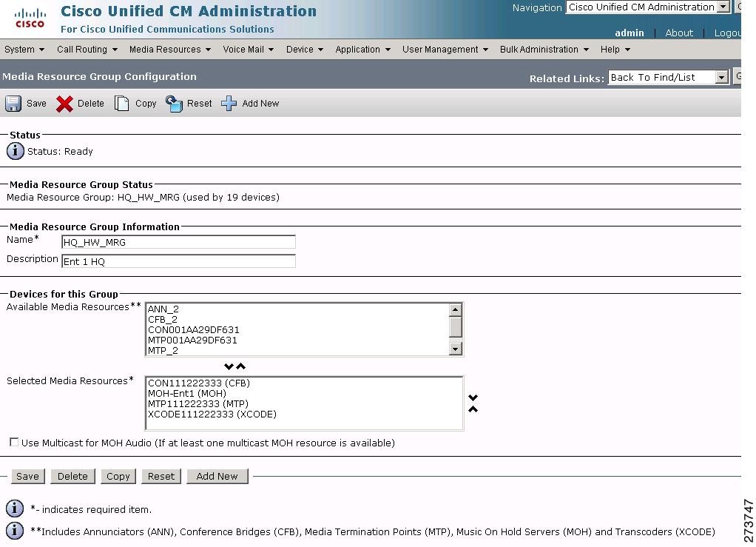Move selected media resource down in order

click(x=473, y=397)
